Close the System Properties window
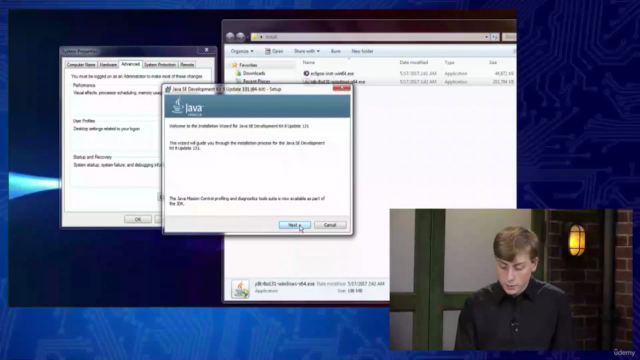This screenshot has width=640, height=360. point(207,50)
